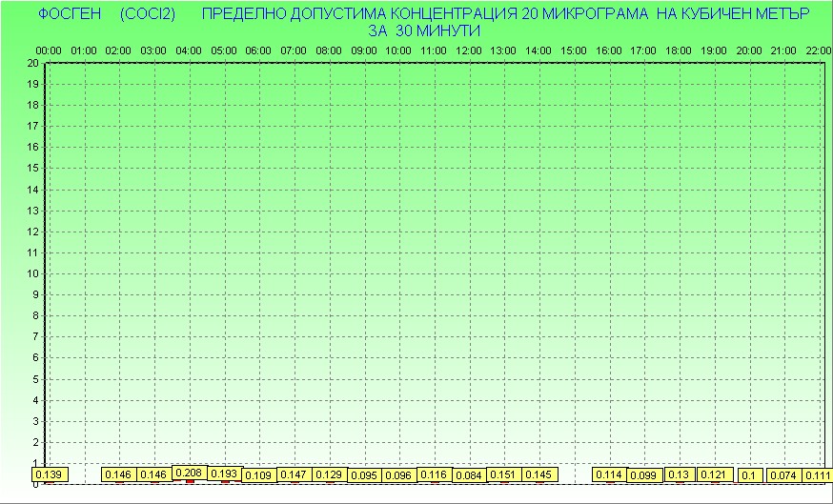Image resolution: width=833 pixels, height=504 pixels.
Task: Select the 04:00 time axis label
Action: (189, 50)
